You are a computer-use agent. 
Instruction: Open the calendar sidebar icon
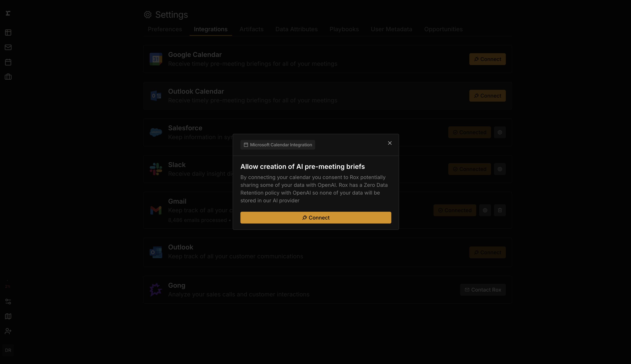click(x=8, y=62)
